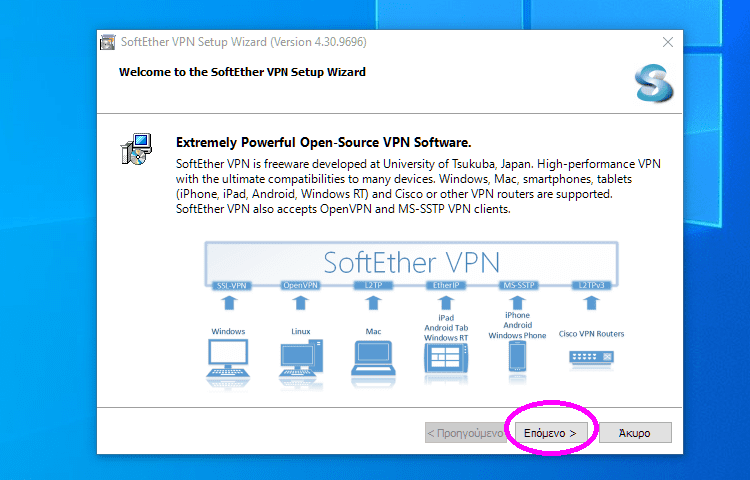Click the L2TP protocol label
The height and width of the screenshot is (480, 750).
(374, 285)
